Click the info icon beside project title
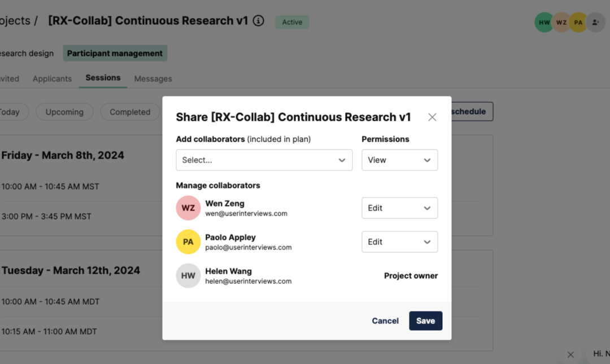This screenshot has width=610, height=364. [258, 21]
